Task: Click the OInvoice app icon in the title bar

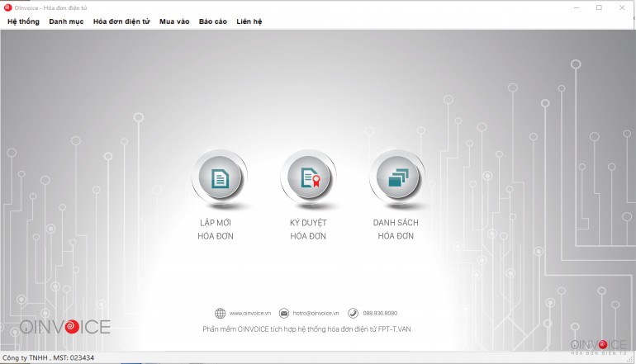Action: [7, 7]
